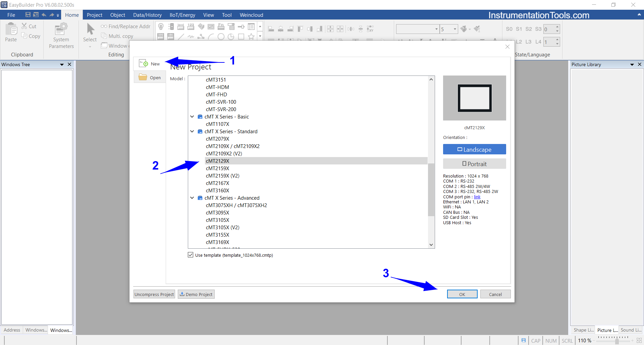Collapse the cMT X Series - Basic group
The height and width of the screenshot is (345, 644).
point(192,117)
